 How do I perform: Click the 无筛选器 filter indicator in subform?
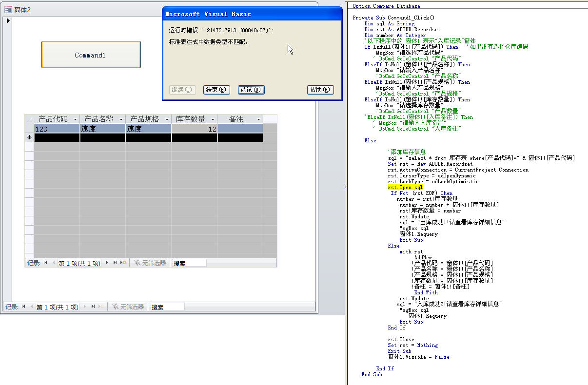pyautogui.click(x=150, y=263)
